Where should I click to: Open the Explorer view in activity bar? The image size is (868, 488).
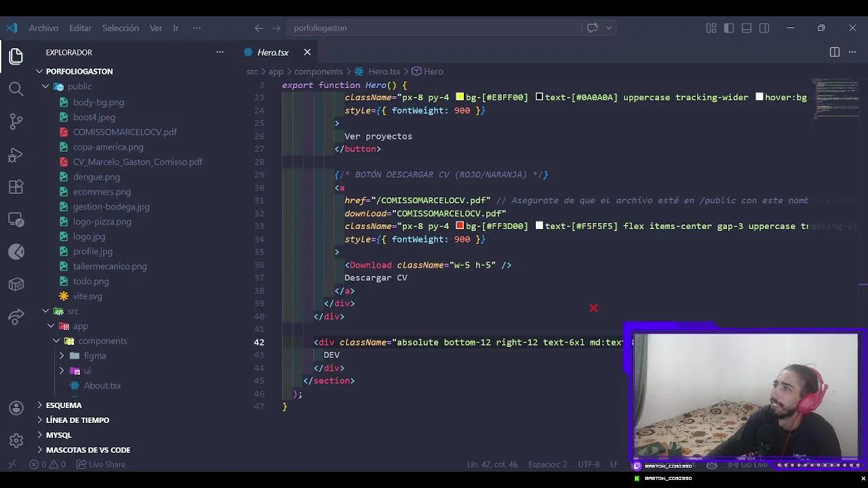click(x=16, y=56)
